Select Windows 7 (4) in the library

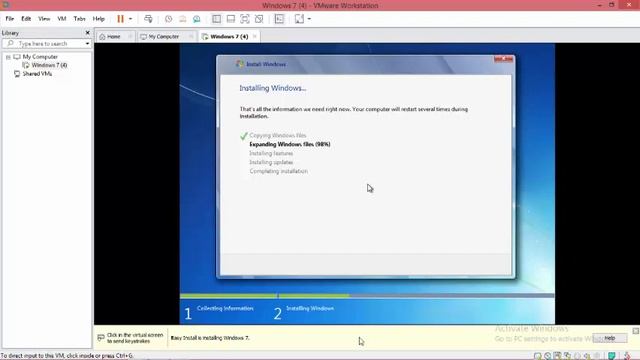[x=49, y=65]
